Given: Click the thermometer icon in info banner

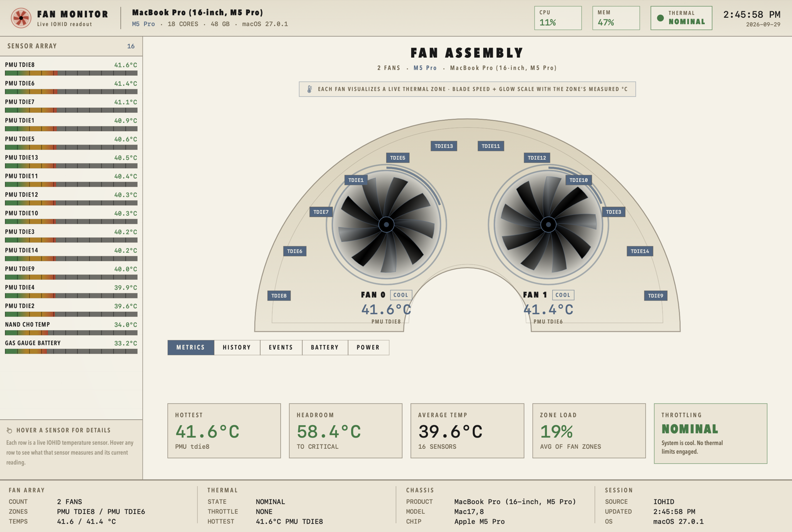Looking at the screenshot, I should [309, 89].
